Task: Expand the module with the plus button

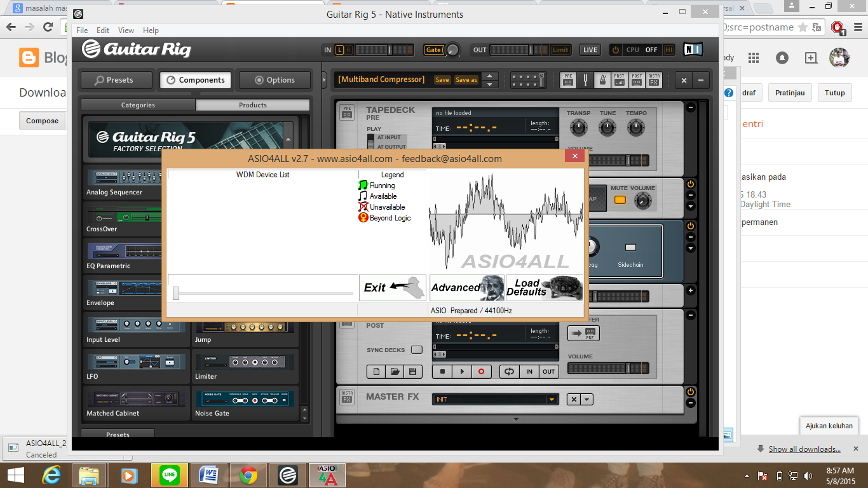Action: point(691,290)
